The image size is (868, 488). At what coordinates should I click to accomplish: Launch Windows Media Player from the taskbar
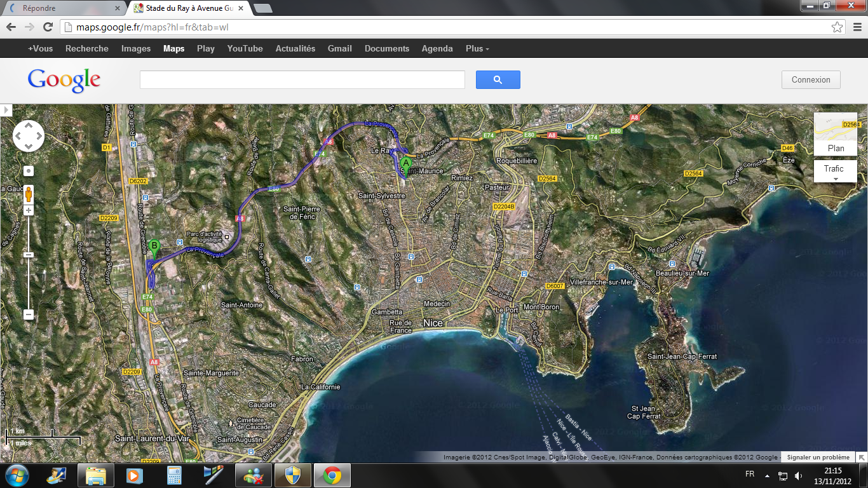(133, 475)
